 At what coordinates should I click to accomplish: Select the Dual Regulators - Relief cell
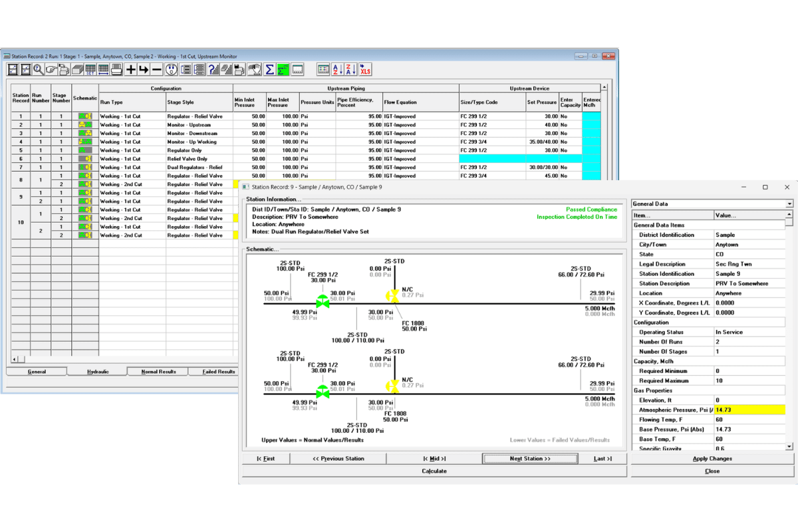[x=199, y=168]
